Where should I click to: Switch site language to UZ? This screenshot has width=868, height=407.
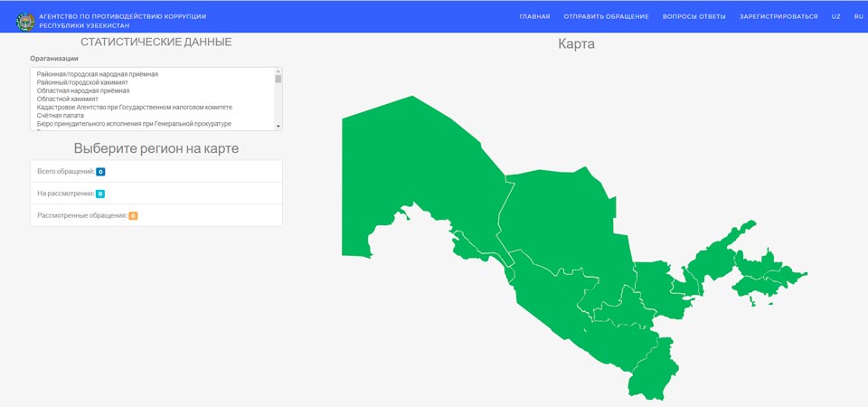(x=835, y=16)
